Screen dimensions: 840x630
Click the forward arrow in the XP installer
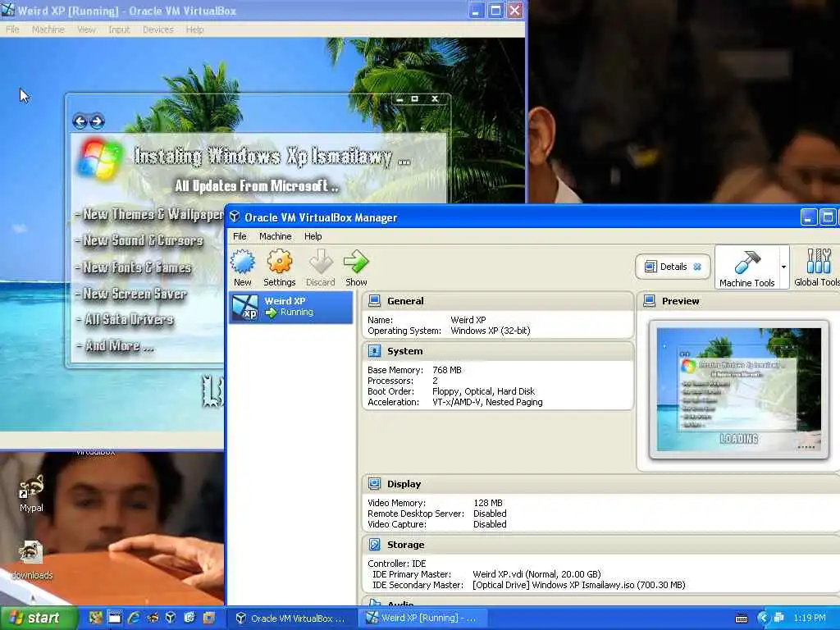pos(97,121)
